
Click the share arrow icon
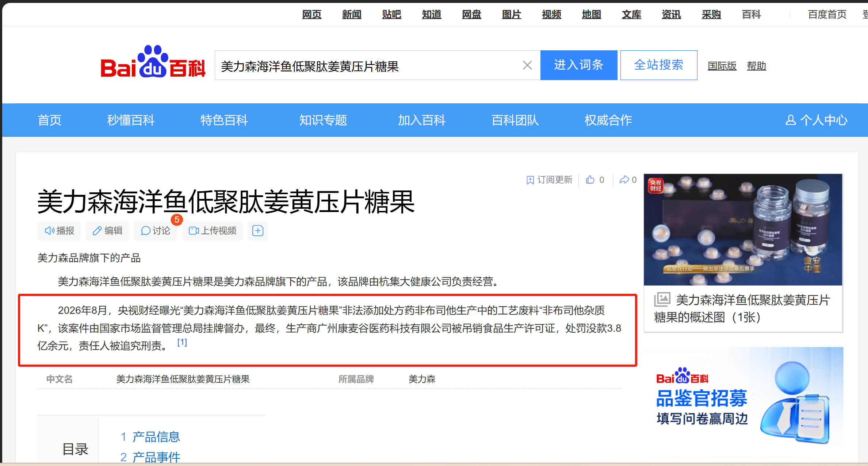tap(624, 180)
